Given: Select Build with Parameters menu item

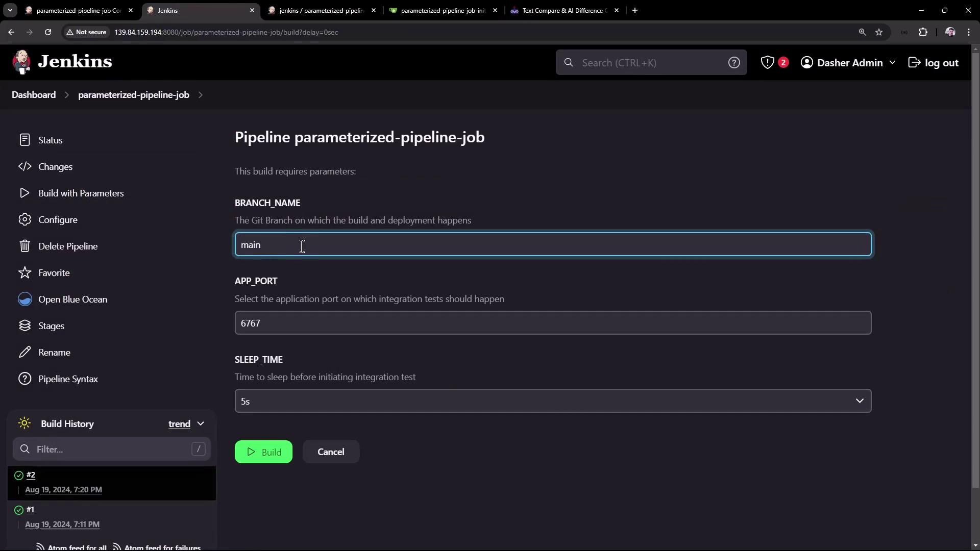Looking at the screenshot, I should [81, 193].
